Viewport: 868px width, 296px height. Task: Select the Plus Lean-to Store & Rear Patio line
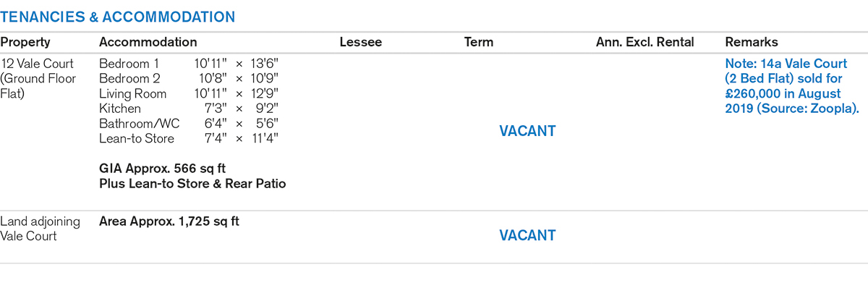[x=192, y=184]
